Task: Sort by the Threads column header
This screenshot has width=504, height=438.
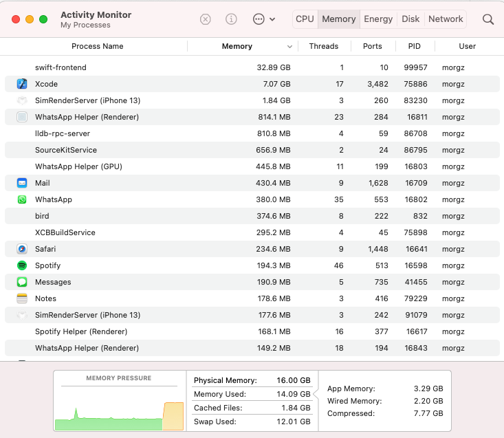Action: [x=323, y=46]
